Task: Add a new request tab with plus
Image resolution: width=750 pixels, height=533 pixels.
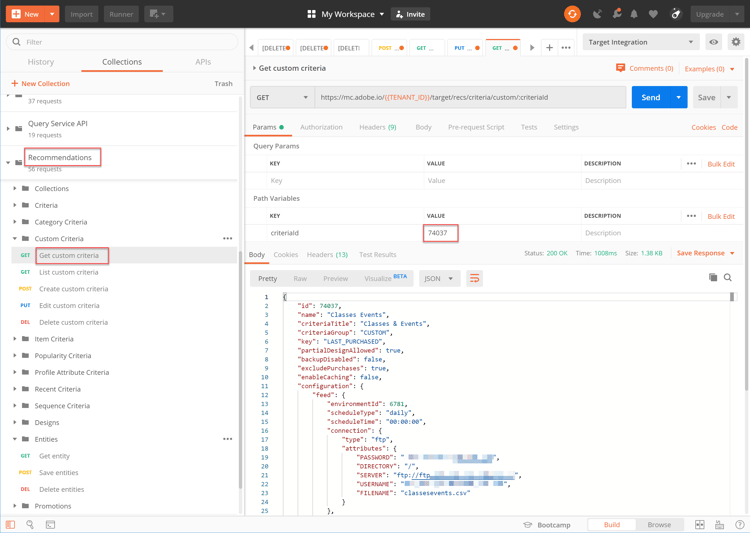Action: (549, 47)
